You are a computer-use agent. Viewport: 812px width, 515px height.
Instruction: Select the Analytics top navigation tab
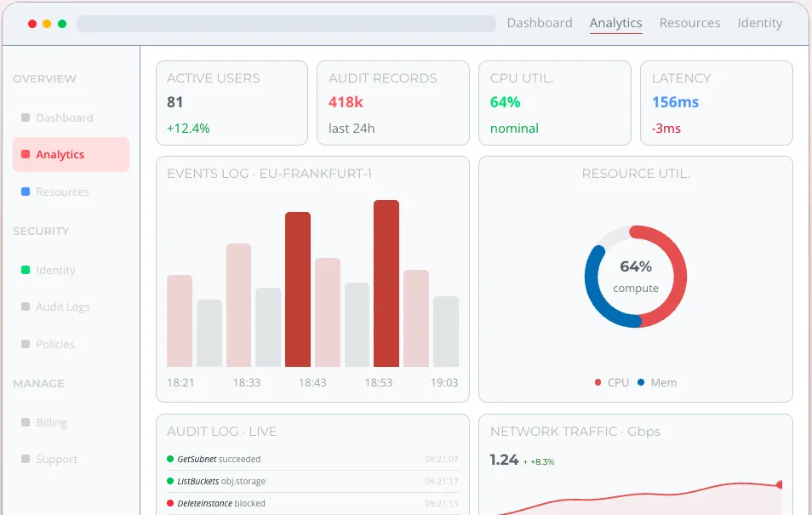click(x=615, y=23)
